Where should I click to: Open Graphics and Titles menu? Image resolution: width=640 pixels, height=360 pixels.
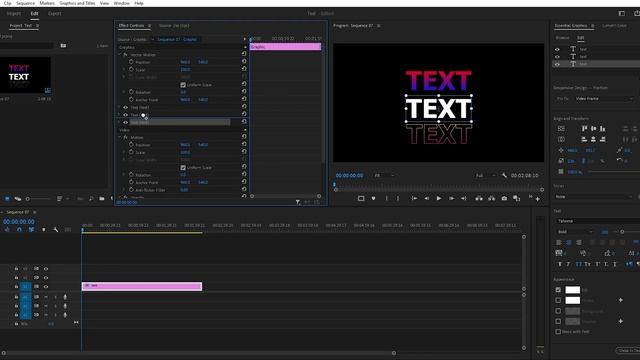[77, 3]
